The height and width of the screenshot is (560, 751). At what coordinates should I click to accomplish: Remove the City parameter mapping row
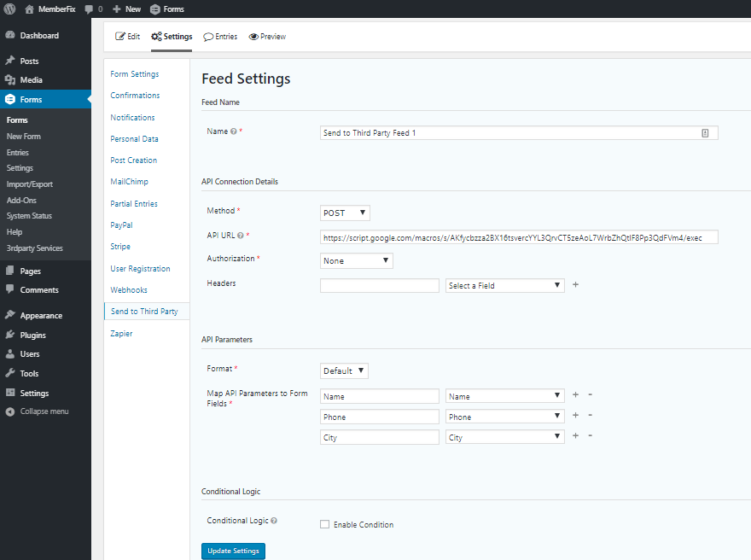click(x=590, y=435)
